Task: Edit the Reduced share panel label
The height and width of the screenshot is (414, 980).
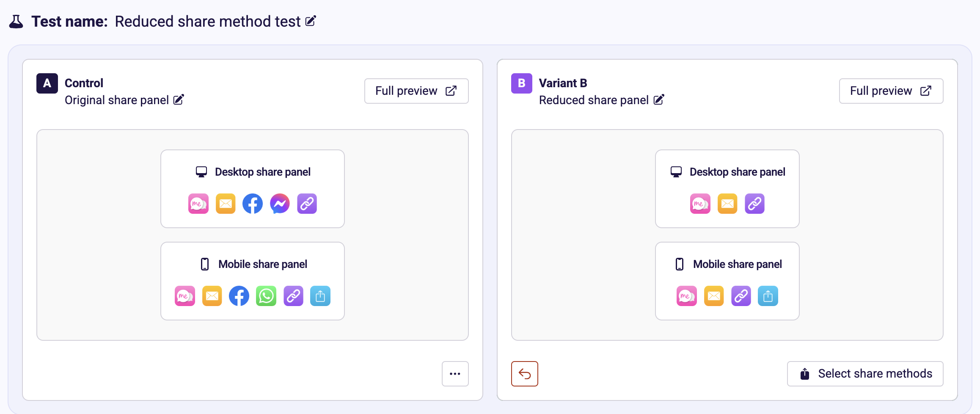Action: [x=659, y=99]
